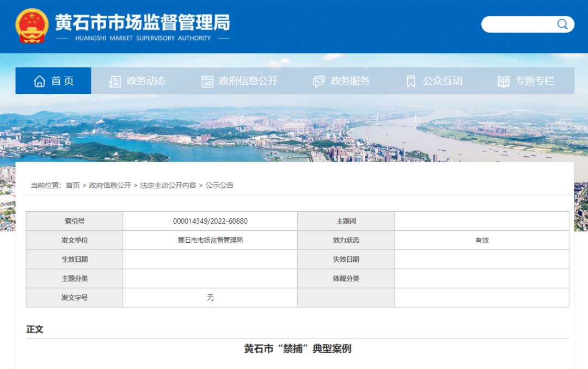This screenshot has height=369, width=588.
Task: Click 首页 in the breadcrumb path
Action: (x=72, y=185)
